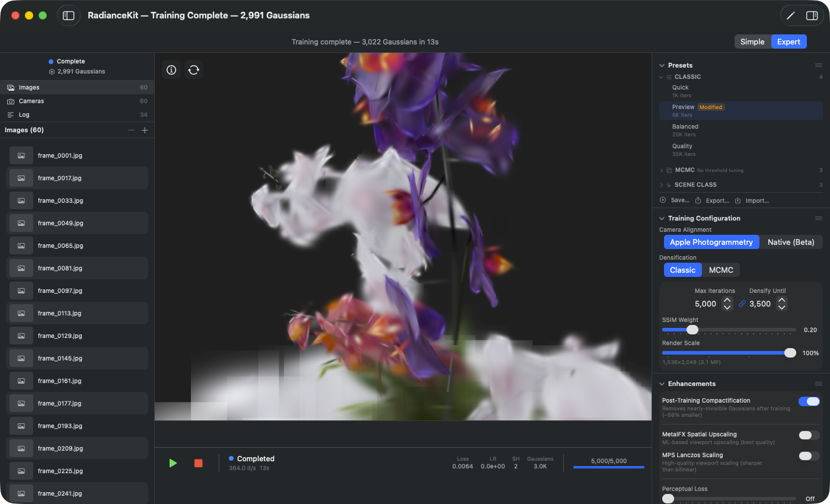Click the Densify Until stepper arrows
This screenshot has height=504, width=830.
[x=781, y=304]
